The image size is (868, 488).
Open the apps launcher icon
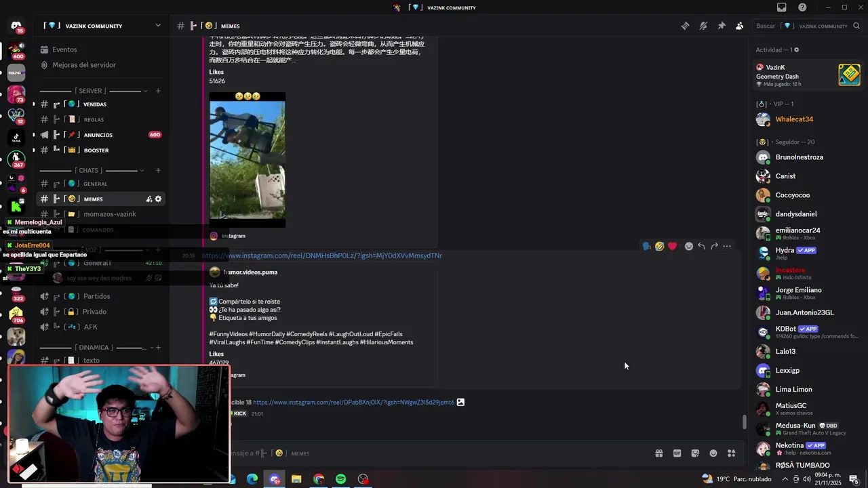pos(732,453)
